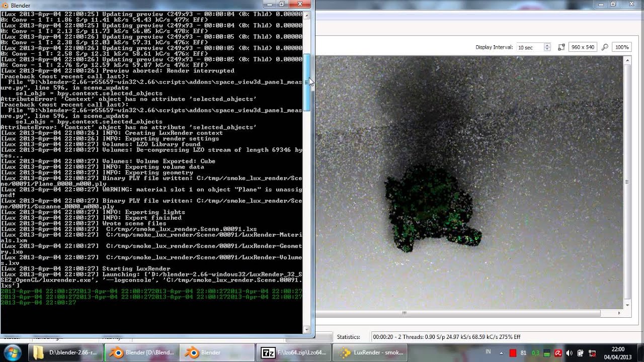Click the network tray icon near the clock
644x362 pixels.
592,353
